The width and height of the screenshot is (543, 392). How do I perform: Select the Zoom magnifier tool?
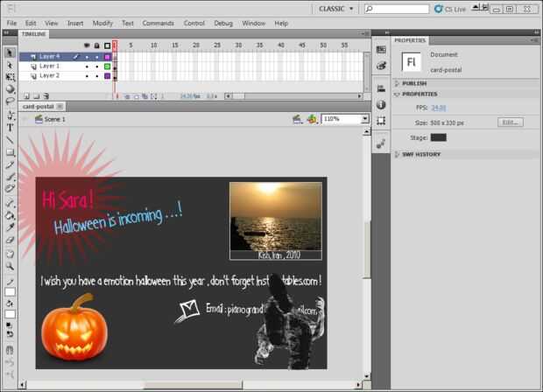[x=10, y=266]
